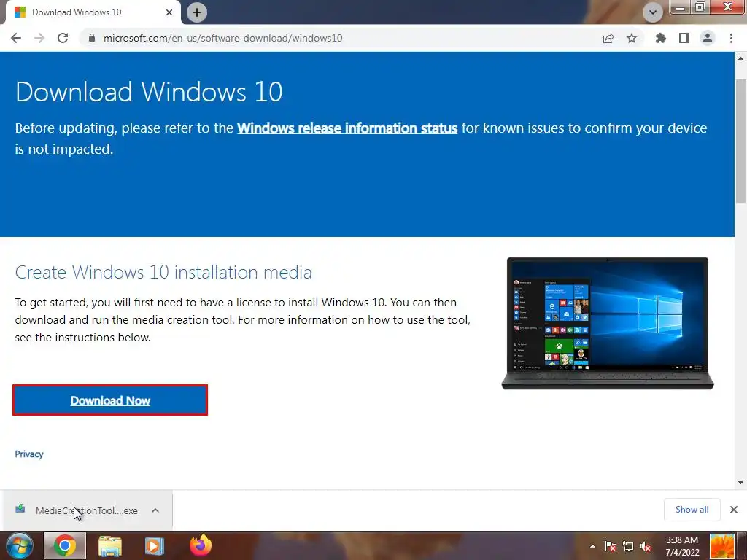Show hidden system tray icons
This screenshot has width=747, height=560.
592,546
